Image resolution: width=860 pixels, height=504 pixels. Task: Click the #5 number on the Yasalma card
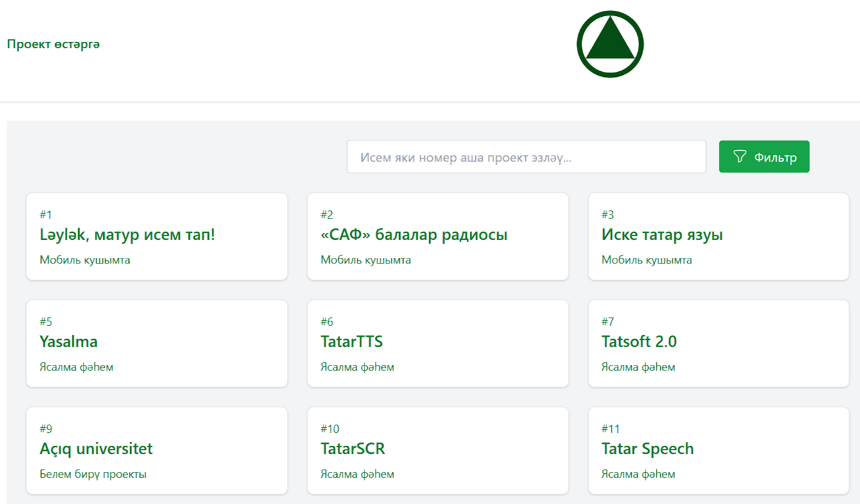point(46,321)
